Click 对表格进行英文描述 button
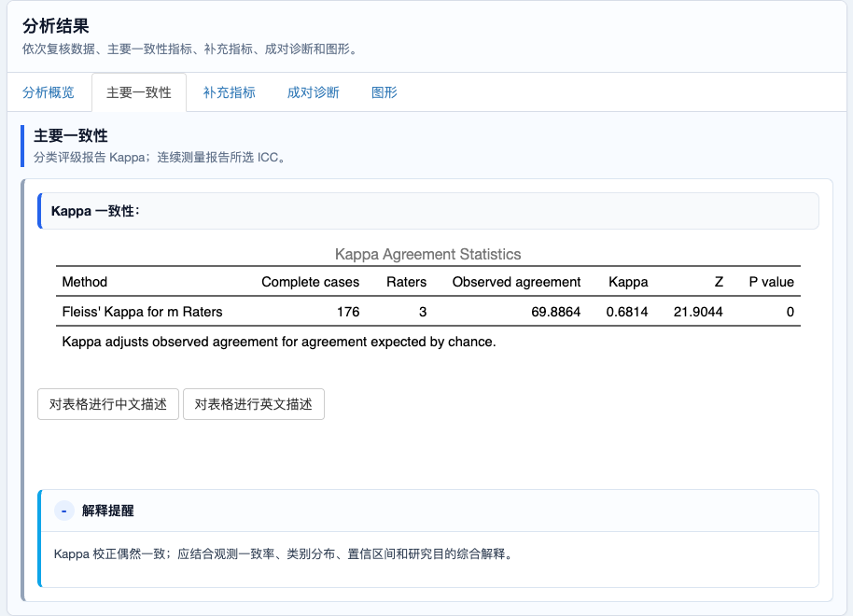Viewport: 853px width, 616px height. point(254,404)
